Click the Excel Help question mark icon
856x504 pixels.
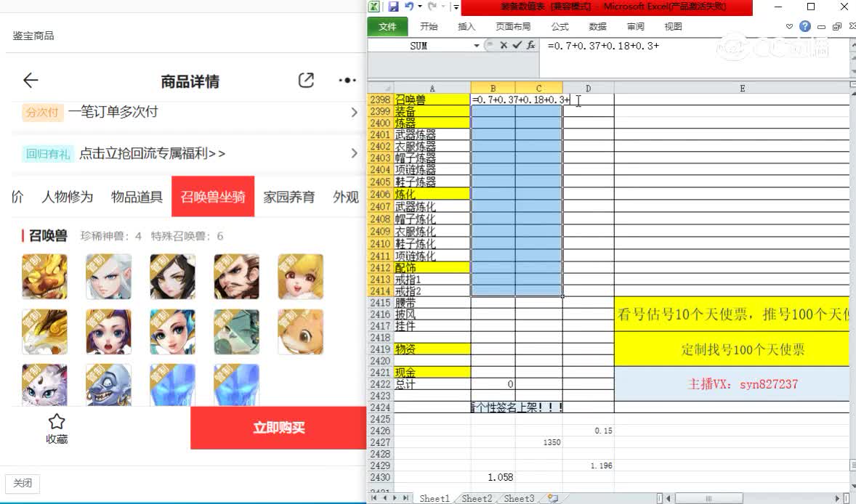point(804,26)
